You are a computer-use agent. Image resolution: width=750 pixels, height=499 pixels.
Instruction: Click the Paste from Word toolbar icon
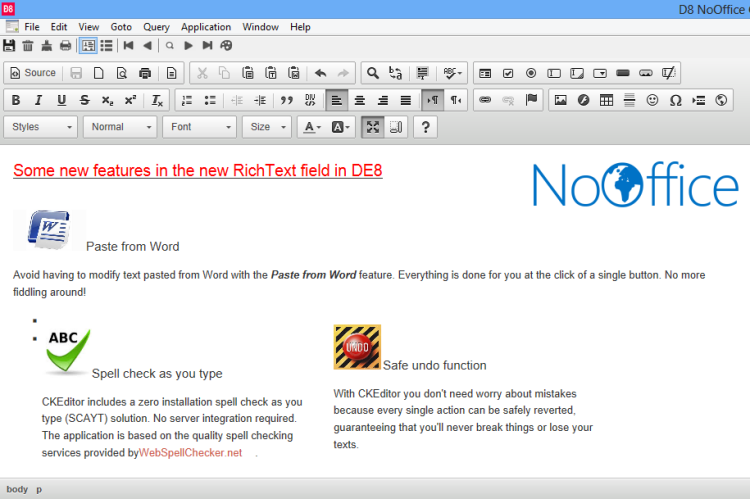[x=294, y=73]
